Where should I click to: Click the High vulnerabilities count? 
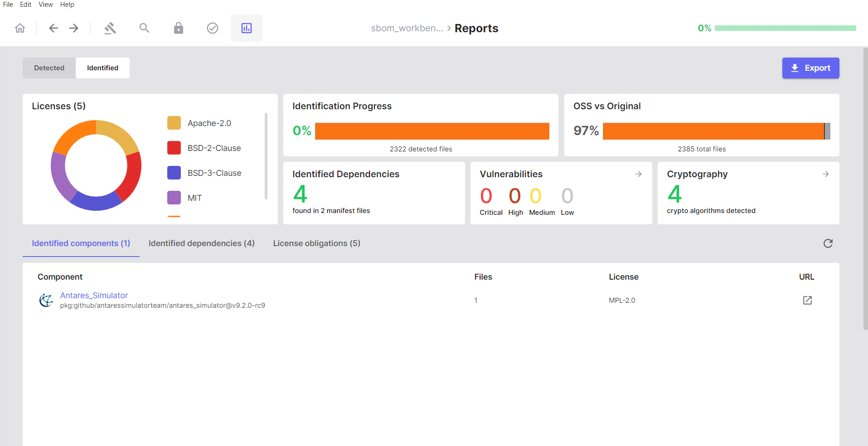click(514, 196)
